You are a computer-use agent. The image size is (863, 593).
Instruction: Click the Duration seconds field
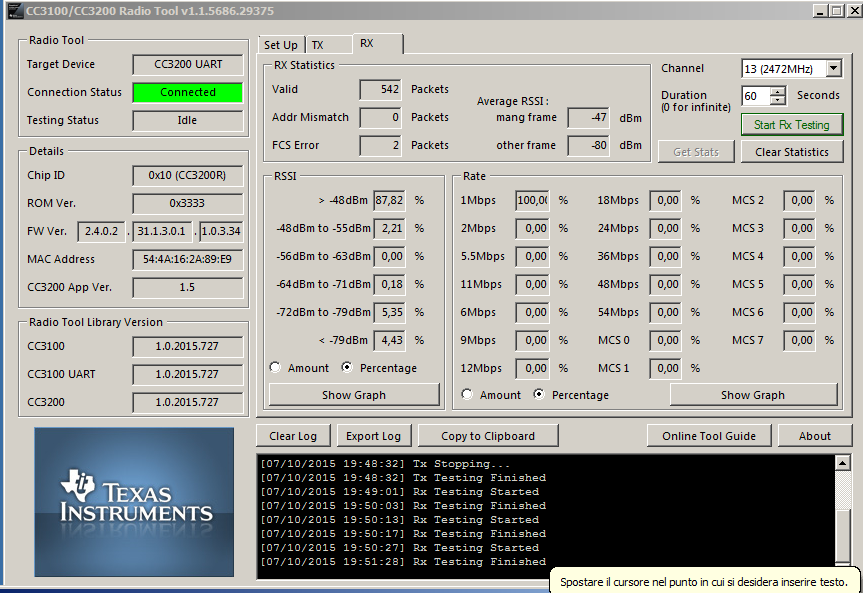pyautogui.click(x=755, y=96)
